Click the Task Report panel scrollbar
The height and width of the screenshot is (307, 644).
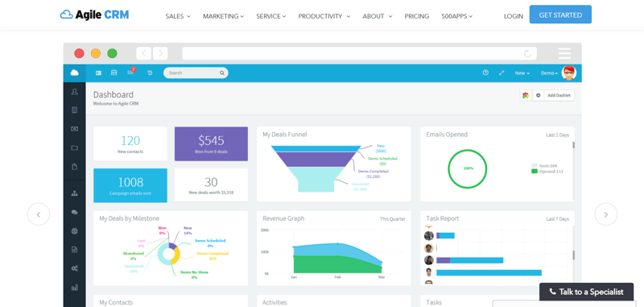[x=574, y=255]
